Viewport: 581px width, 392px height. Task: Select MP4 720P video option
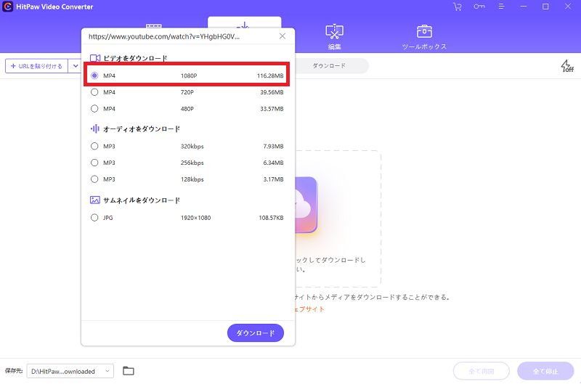click(94, 92)
